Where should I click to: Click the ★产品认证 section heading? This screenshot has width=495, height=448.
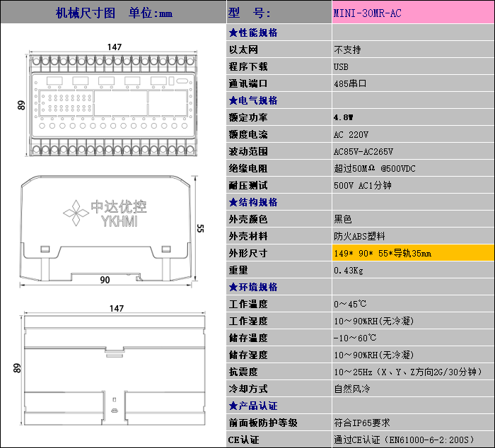pos(253,406)
